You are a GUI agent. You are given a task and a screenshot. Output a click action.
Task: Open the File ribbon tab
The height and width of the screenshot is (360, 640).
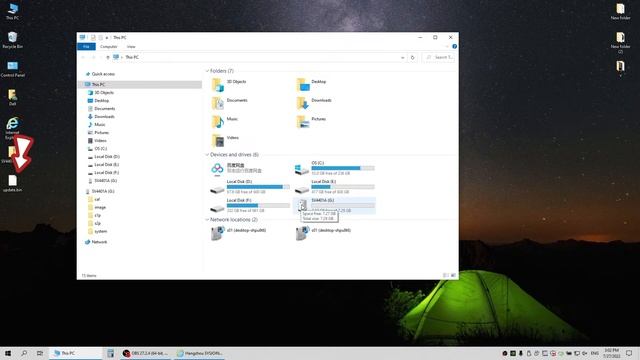tap(86, 47)
